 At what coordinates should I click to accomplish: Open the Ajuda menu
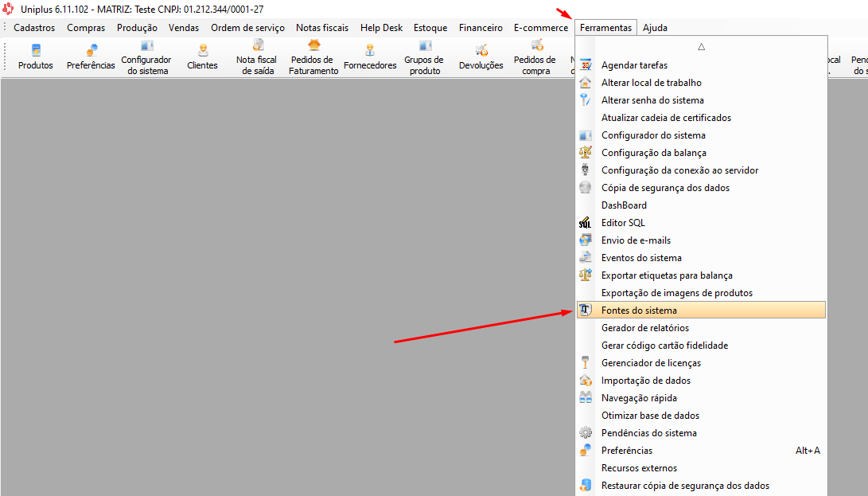coord(655,28)
